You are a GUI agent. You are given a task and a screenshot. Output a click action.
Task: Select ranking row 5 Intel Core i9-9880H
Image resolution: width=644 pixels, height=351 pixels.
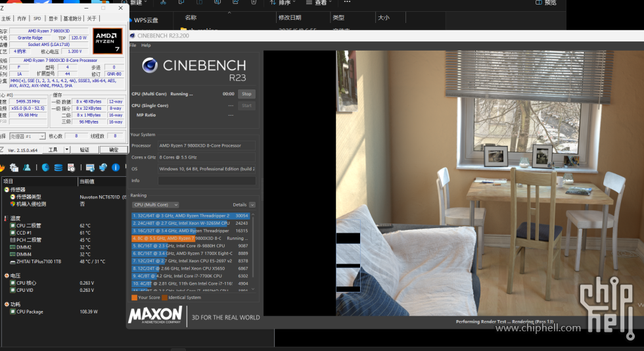(191, 246)
